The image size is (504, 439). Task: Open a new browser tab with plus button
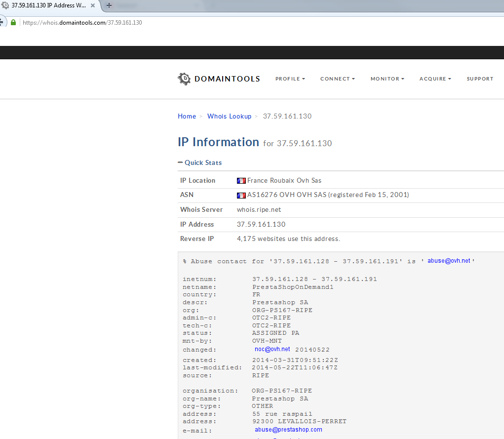pos(109,5)
